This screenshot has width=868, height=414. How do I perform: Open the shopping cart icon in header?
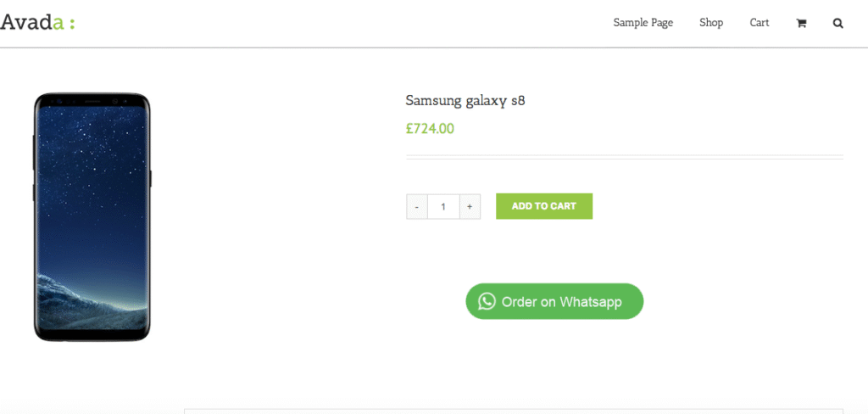click(x=801, y=23)
